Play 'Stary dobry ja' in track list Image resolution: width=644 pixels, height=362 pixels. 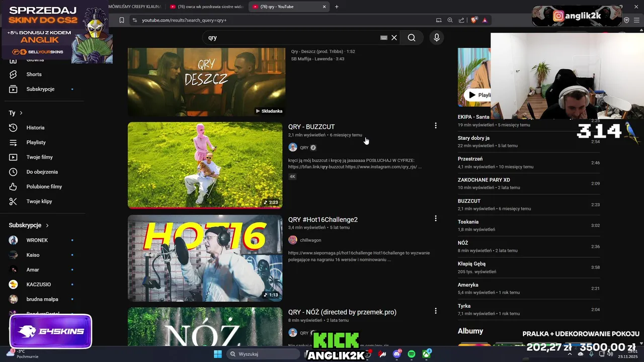click(529, 142)
